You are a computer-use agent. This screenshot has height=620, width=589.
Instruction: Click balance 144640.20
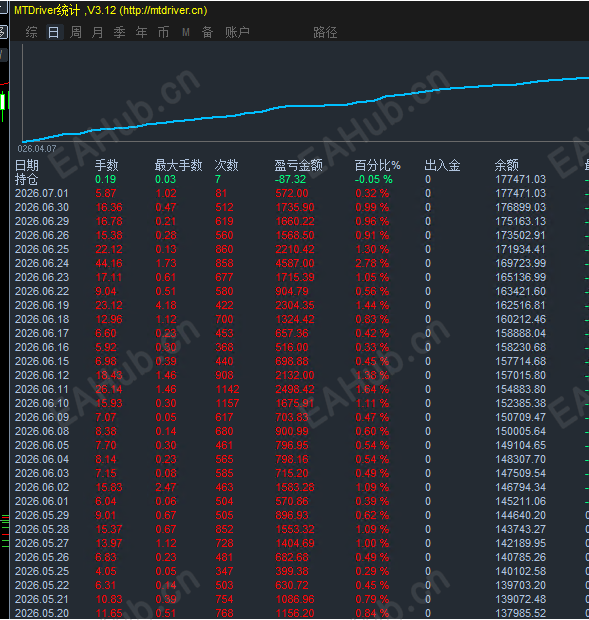click(521, 515)
